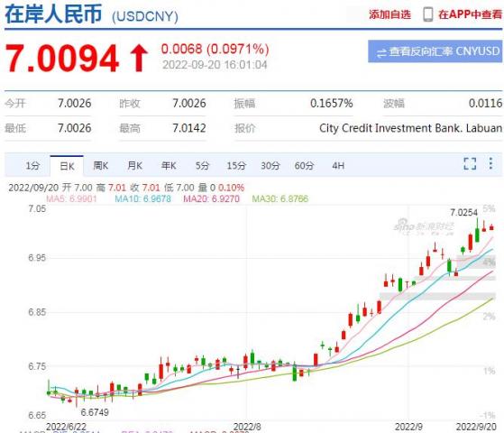Click the MA30: 6.8766 indicator label
Viewport: 504px width, 433px height.
[279, 198]
